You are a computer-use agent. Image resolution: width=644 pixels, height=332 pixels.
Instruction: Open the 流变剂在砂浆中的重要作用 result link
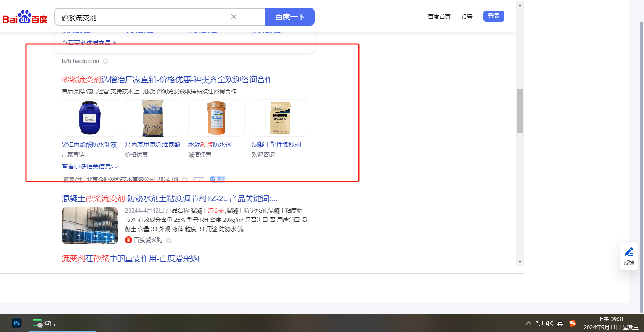pos(130,258)
